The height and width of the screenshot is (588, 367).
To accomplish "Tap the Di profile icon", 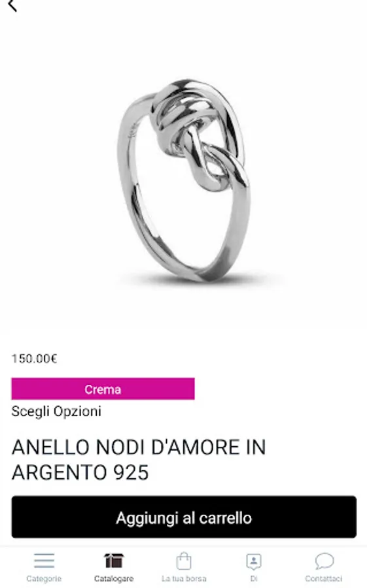I will [x=254, y=561].
